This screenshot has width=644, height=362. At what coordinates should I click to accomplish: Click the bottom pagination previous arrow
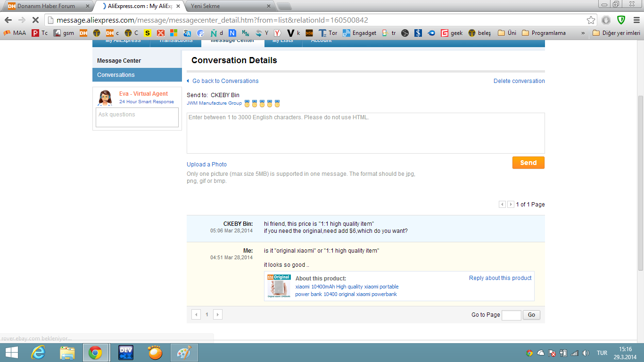pyautogui.click(x=196, y=314)
